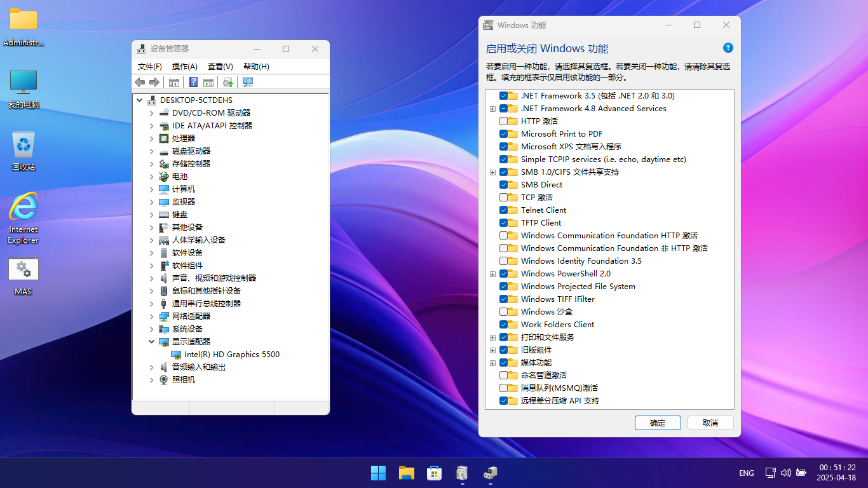Click the clock and date in taskbar
This screenshot has height=488, width=868.
click(837, 473)
